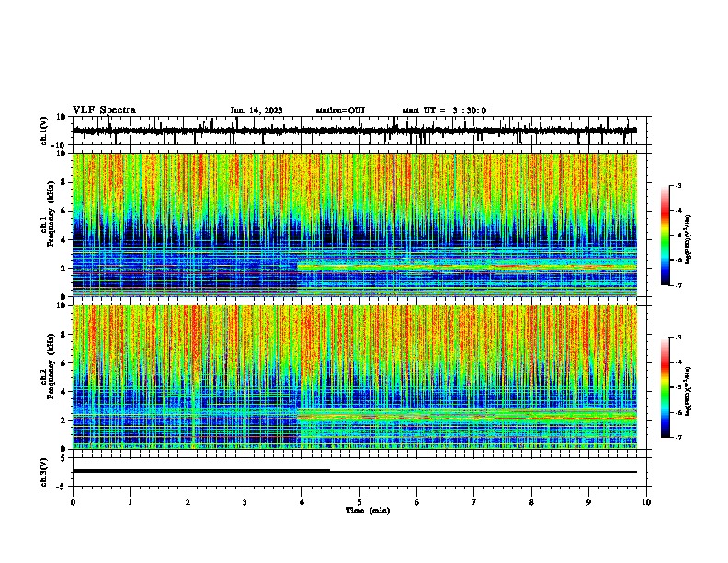The width and height of the screenshot is (728, 563).
Task: Click the ch.2 spectrogram color scale bar
Action: [x=665, y=387]
